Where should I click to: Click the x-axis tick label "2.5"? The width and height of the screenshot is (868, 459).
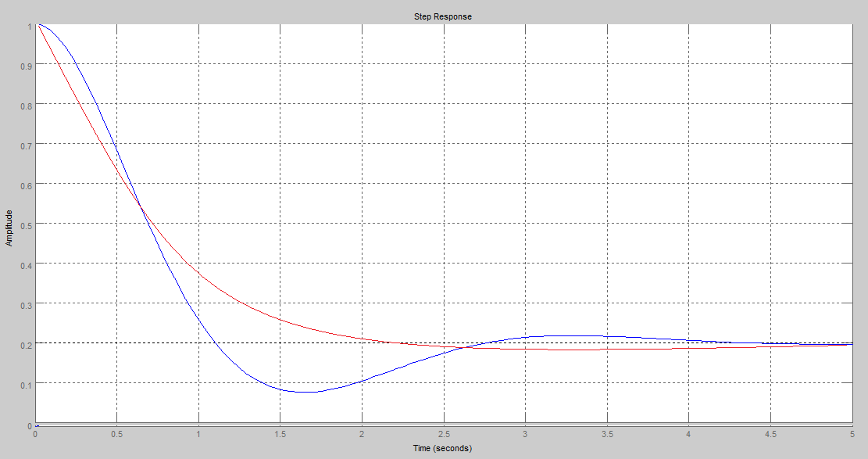click(444, 434)
